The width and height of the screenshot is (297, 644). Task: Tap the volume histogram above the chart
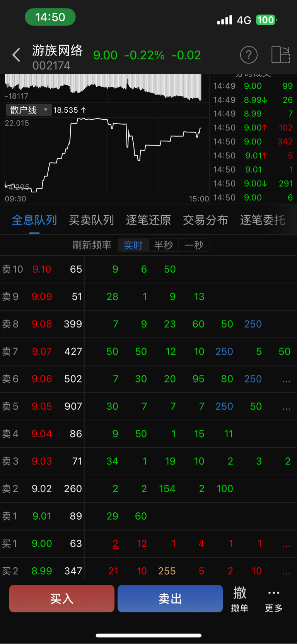(x=103, y=88)
